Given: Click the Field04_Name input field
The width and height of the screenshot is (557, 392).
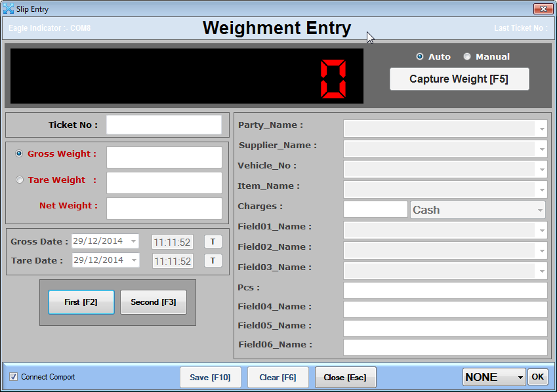Looking at the screenshot, I should tap(445, 309).
